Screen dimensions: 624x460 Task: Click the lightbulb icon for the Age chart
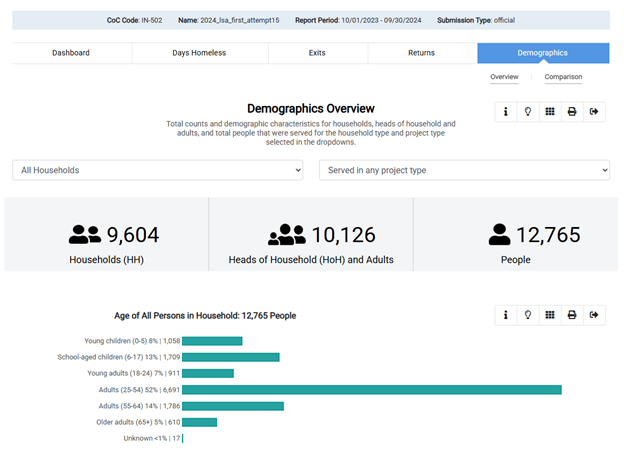(x=528, y=315)
